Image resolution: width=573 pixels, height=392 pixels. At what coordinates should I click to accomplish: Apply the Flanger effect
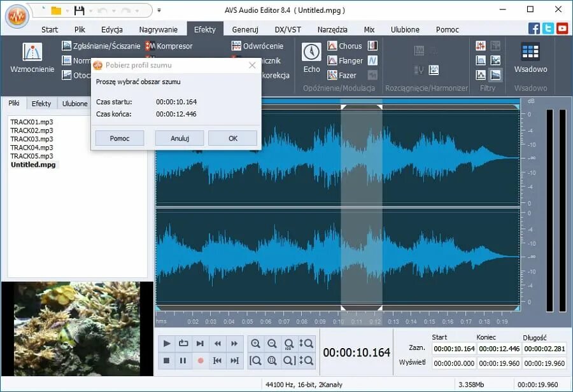[345, 60]
